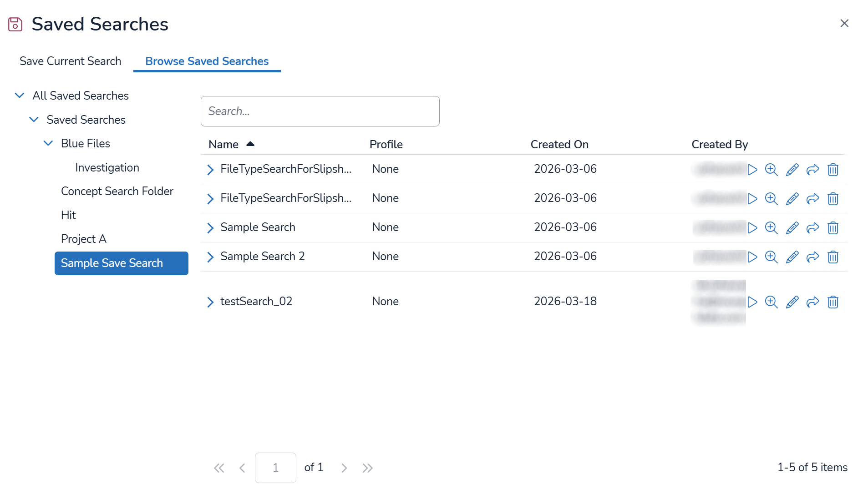Collapse the Blue Files folder

pyautogui.click(x=48, y=143)
